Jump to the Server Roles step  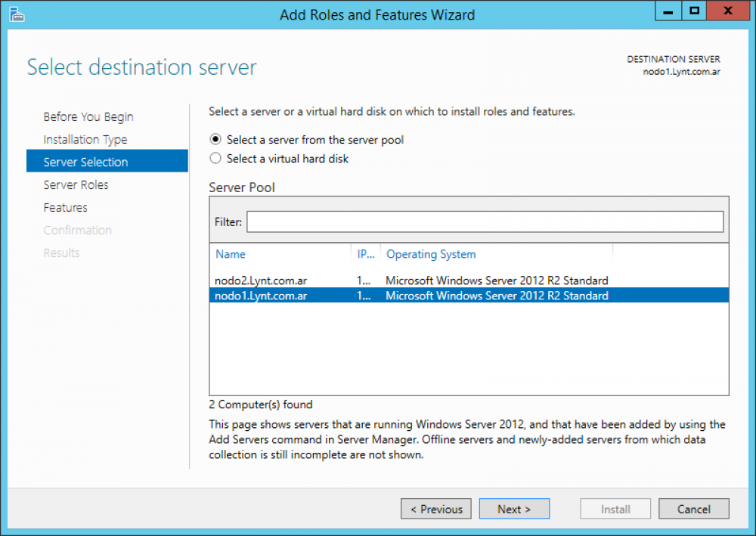coord(76,184)
